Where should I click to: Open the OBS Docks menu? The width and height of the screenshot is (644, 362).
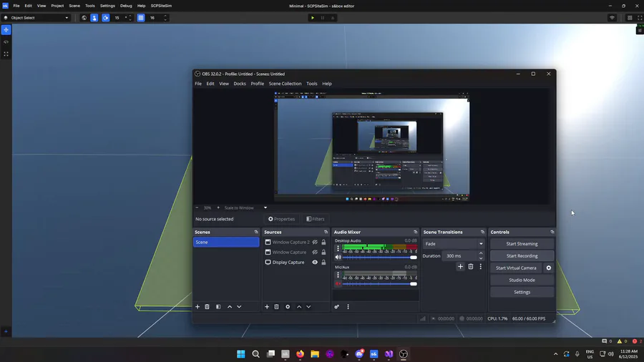point(240,84)
